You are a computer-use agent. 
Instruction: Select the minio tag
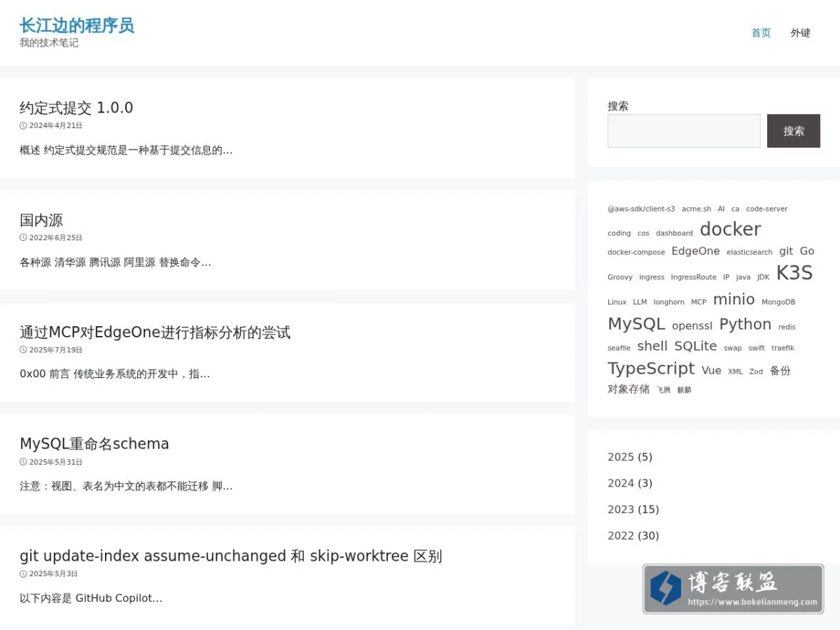[x=734, y=299]
